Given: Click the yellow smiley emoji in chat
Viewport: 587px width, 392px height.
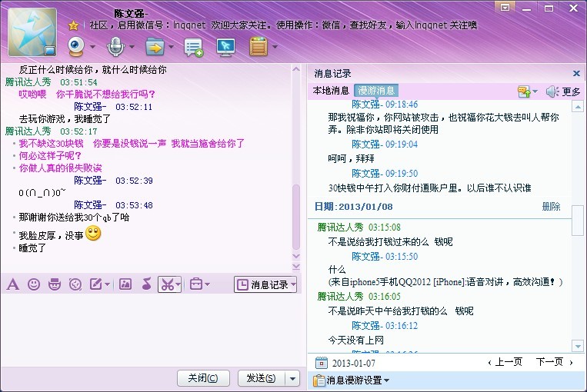Looking at the screenshot, I should tap(93, 234).
